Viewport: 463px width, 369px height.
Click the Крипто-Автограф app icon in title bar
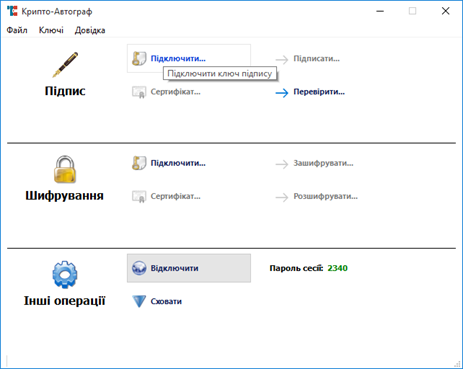click(x=12, y=11)
